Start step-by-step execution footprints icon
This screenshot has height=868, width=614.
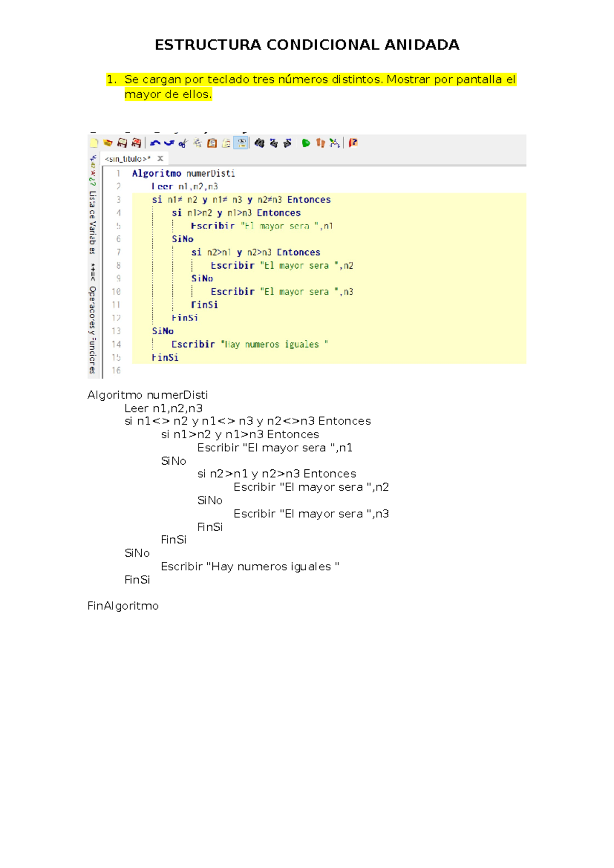(320, 143)
